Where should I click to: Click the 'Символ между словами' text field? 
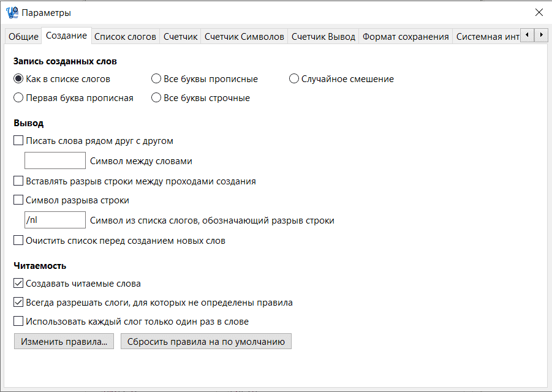click(x=55, y=161)
